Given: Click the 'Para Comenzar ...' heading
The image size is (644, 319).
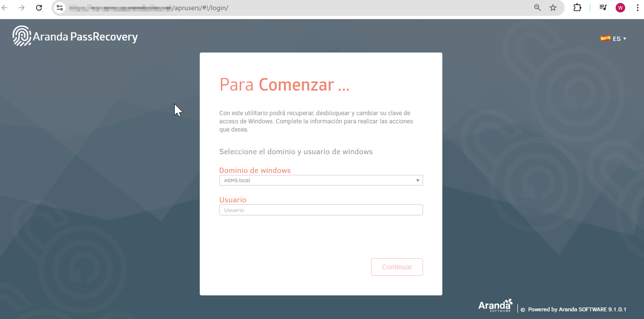Looking at the screenshot, I should click(x=284, y=85).
